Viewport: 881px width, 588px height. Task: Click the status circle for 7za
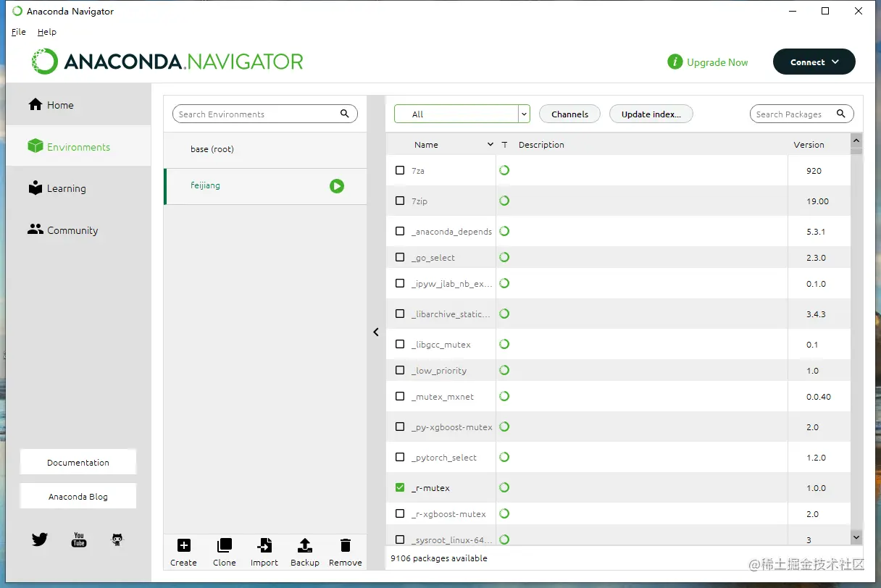pyautogui.click(x=504, y=170)
